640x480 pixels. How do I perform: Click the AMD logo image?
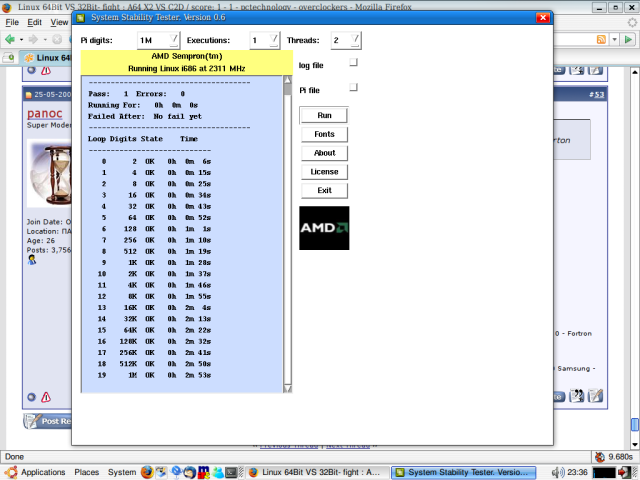(324, 228)
